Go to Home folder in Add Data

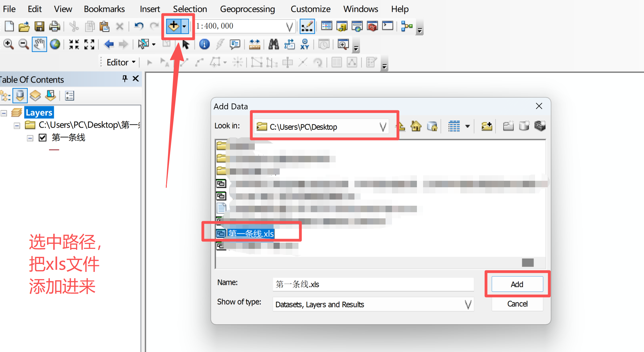tap(416, 126)
